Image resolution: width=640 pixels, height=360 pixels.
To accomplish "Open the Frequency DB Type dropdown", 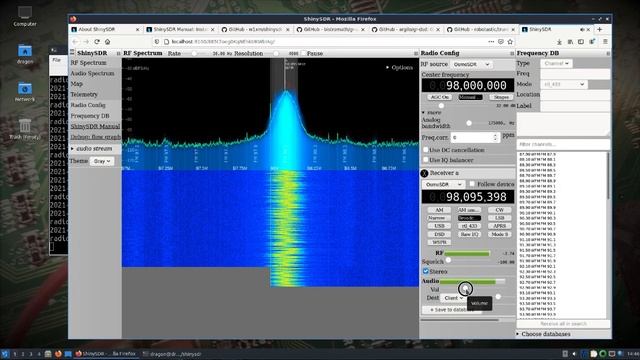I will 556,63.
